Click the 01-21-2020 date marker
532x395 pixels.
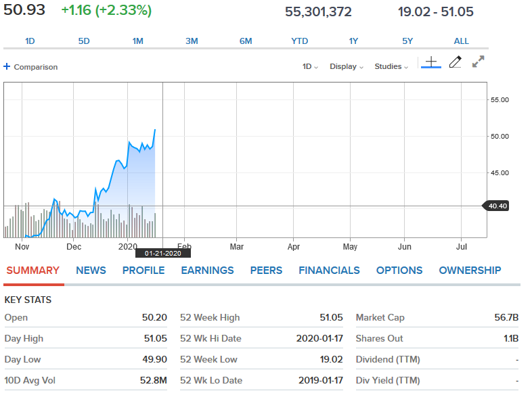[x=163, y=253]
